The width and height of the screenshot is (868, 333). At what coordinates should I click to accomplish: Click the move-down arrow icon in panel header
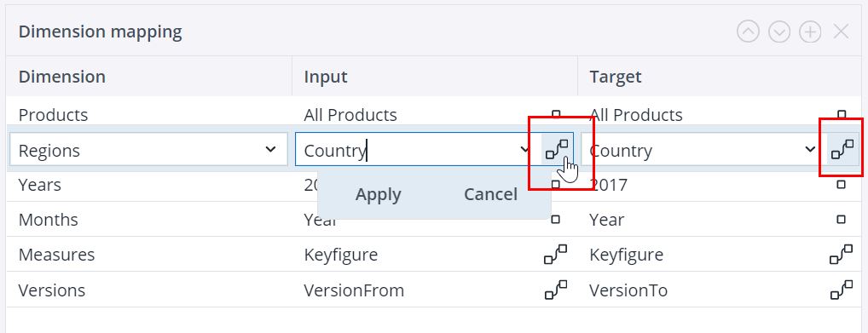point(778,32)
